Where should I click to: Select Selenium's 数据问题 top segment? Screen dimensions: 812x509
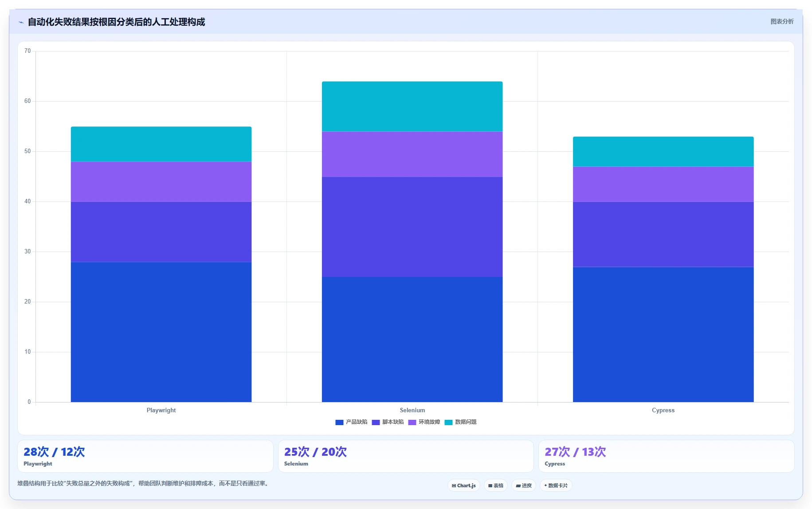[412, 107]
